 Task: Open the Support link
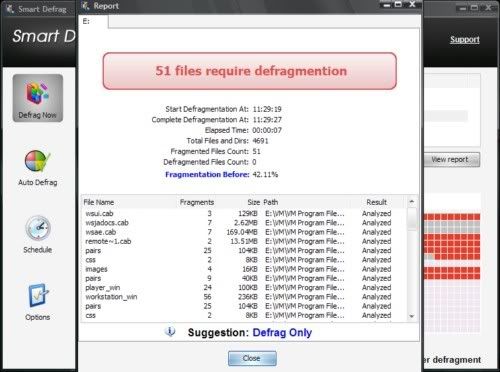pyautogui.click(x=465, y=39)
